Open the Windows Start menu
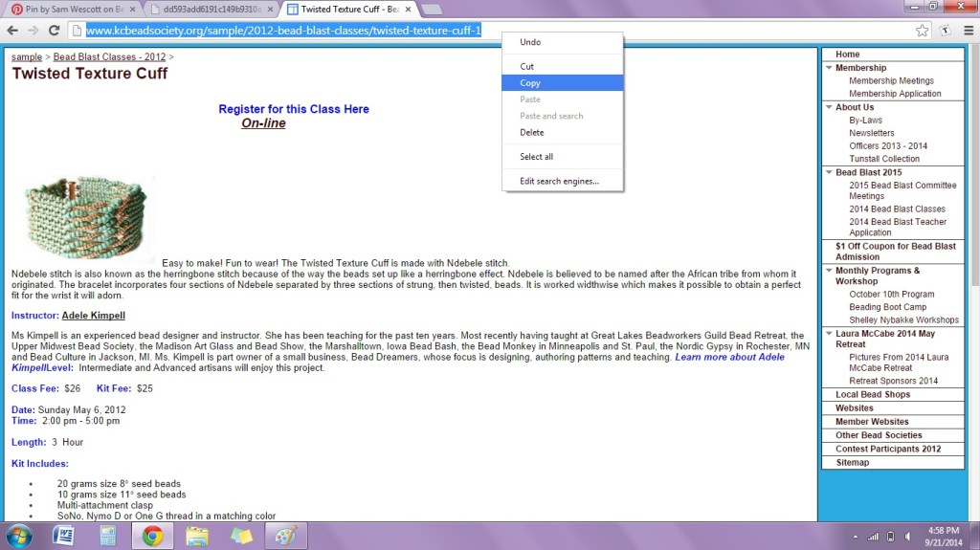Image resolution: width=980 pixels, height=550 pixels. (18, 535)
